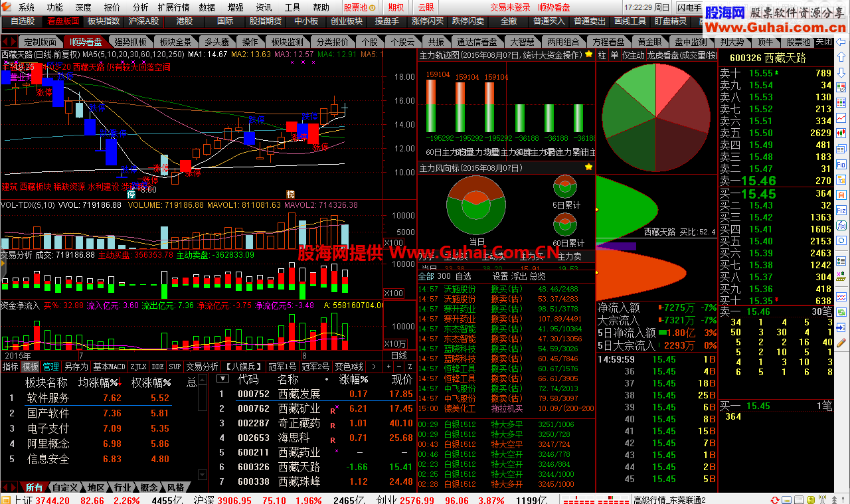The image size is (850, 504).
Task: Select 管理 tab below chart
Action: (51, 367)
